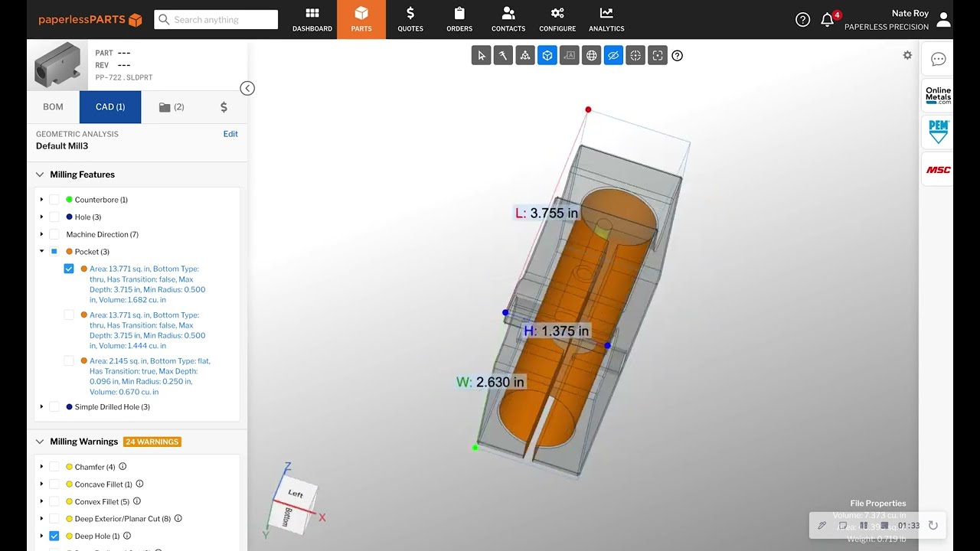Screen dimensions: 980x551
Task: Go to Quotes in top navigation
Action: pyautogui.click(x=410, y=20)
